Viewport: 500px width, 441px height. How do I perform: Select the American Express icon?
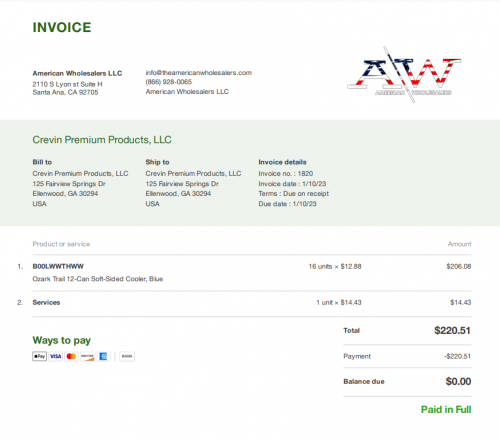[103, 356]
